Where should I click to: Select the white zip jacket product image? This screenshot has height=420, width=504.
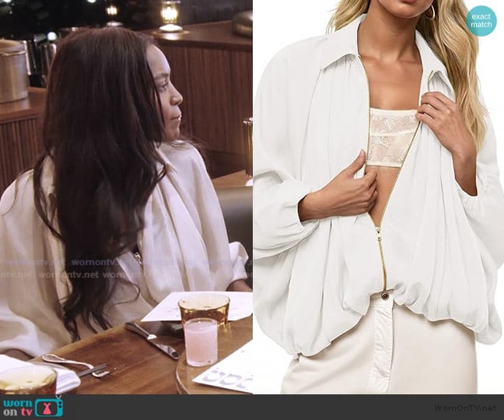(378, 197)
